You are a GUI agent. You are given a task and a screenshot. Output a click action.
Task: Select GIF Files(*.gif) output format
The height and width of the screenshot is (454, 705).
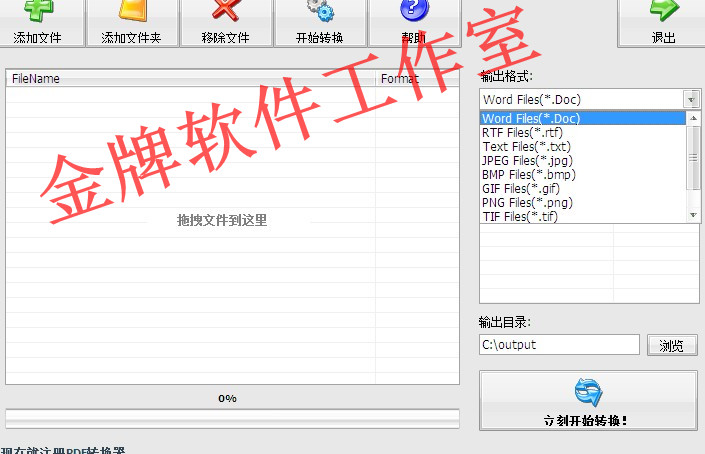click(583, 188)
